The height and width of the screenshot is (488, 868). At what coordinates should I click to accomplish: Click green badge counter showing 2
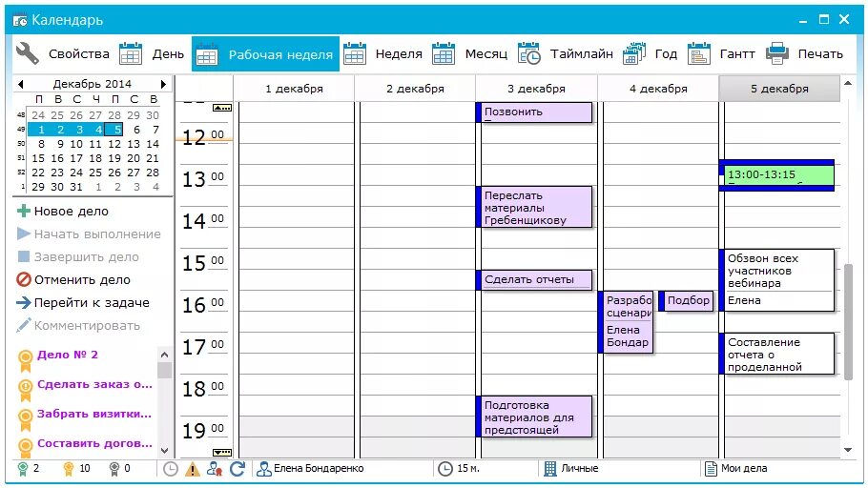click(x=29, y=469)
